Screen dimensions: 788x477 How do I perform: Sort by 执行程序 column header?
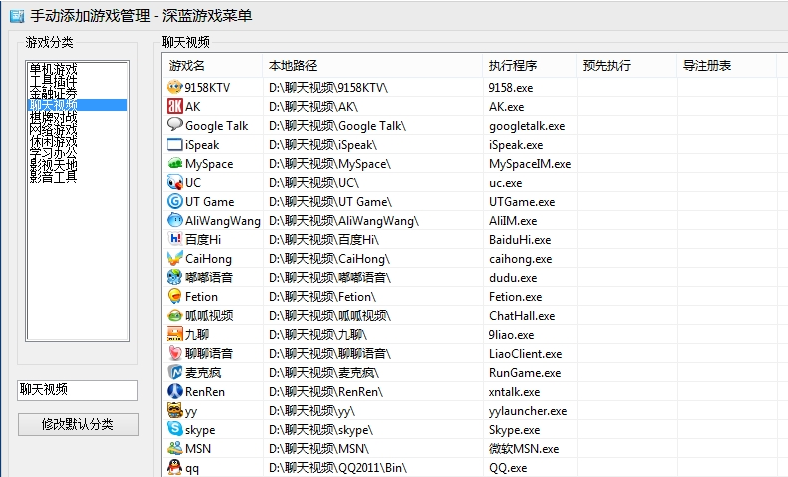coord(530,66)
